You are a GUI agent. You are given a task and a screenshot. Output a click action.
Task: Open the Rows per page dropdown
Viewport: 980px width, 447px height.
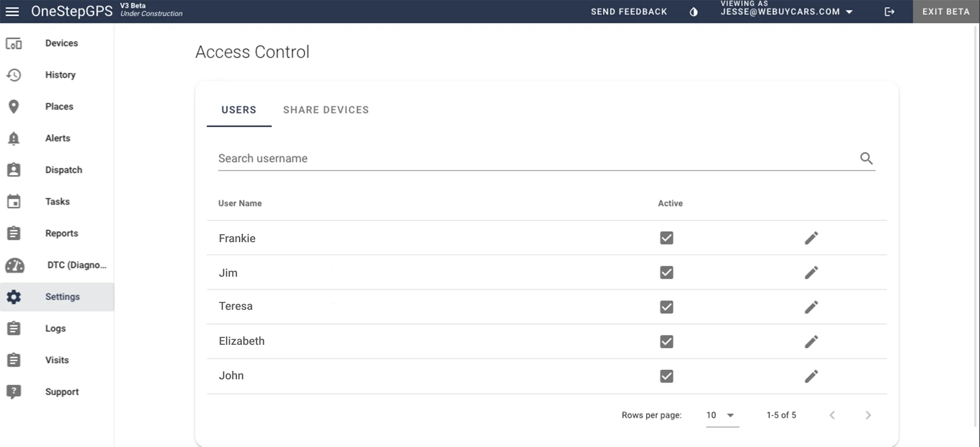[x=722, y=415]
